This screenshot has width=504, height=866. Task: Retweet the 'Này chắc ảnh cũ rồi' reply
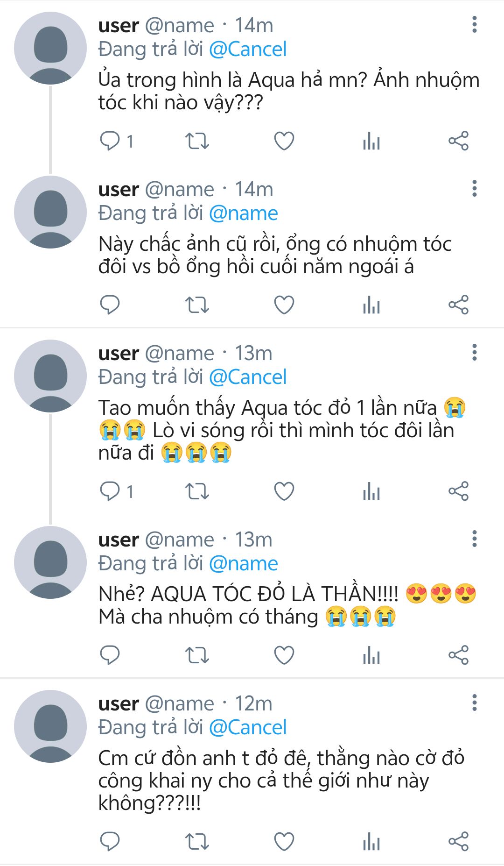pyautogui.click(x=197, y=305)
